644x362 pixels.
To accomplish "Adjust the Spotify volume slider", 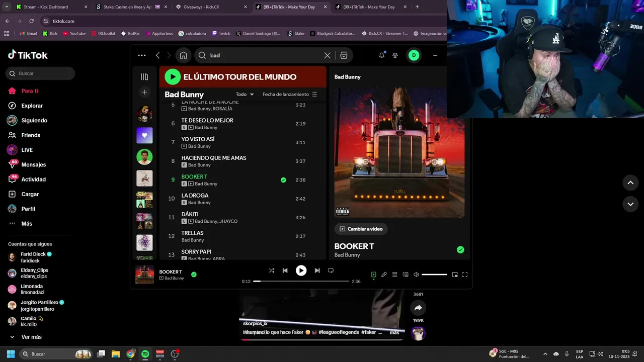I will 434,275.
